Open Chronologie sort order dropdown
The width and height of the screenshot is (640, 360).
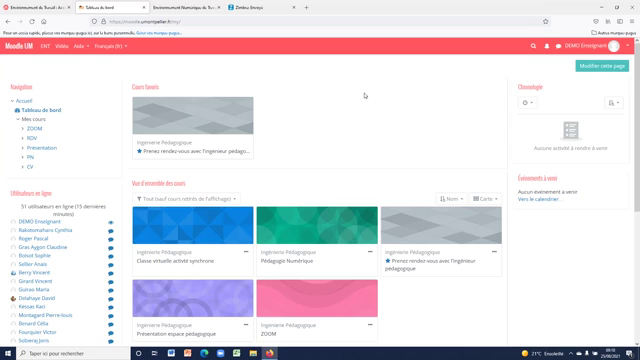(614, 103)
